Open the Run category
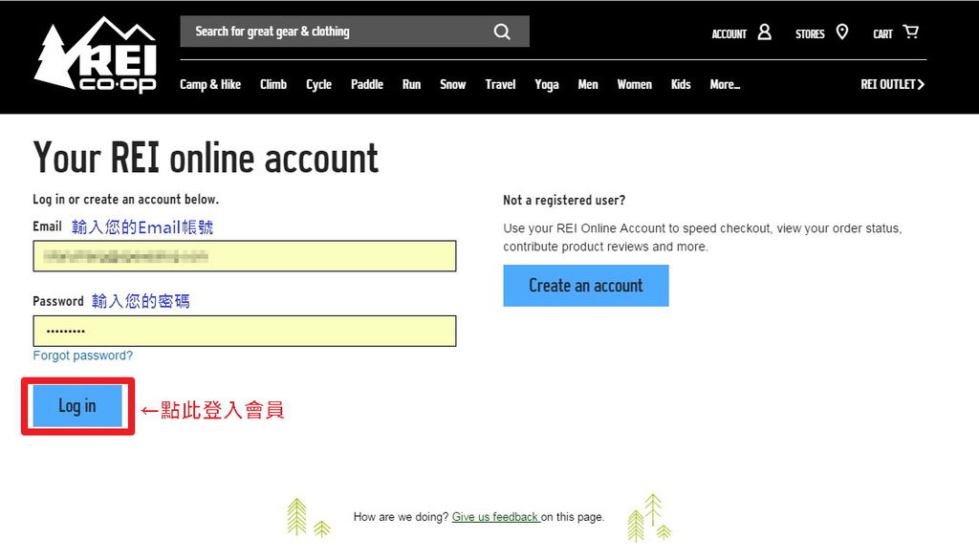This screenshot has width=979, height=560. [411, 84]
